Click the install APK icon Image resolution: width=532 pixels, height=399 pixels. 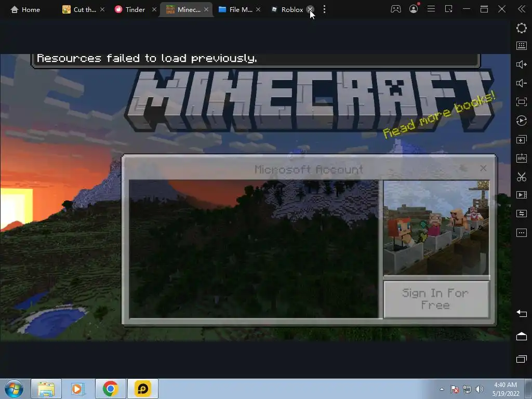coord(522,158)
